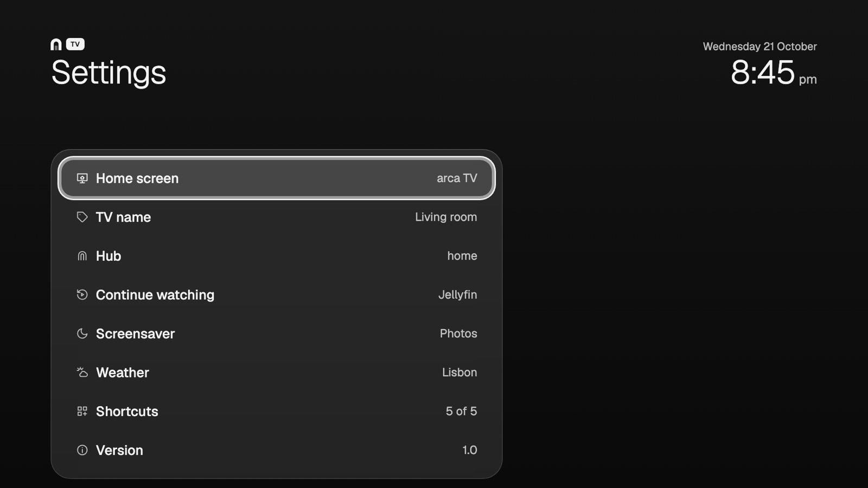Image resolution: width=868 pixels, height=488 pixels.
Task: Choose the Continue watching label
Action: click(x=155, y=295)
